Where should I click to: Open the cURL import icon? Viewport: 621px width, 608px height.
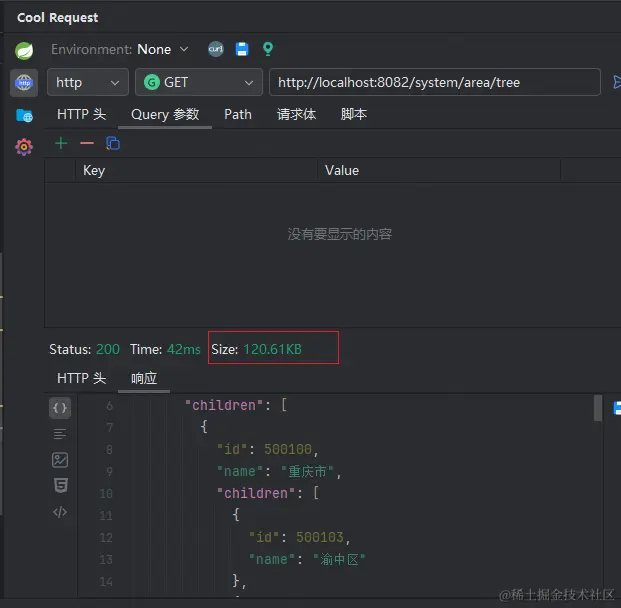coord(216,49)
